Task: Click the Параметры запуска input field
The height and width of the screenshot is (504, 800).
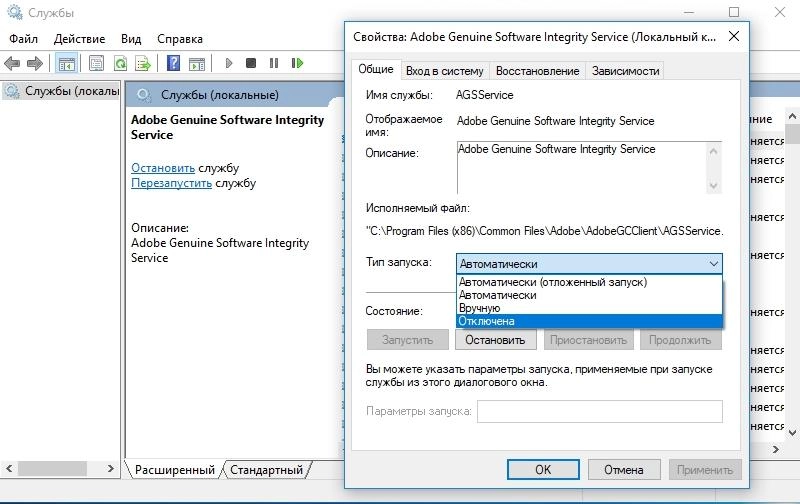Action: [599, 411]
